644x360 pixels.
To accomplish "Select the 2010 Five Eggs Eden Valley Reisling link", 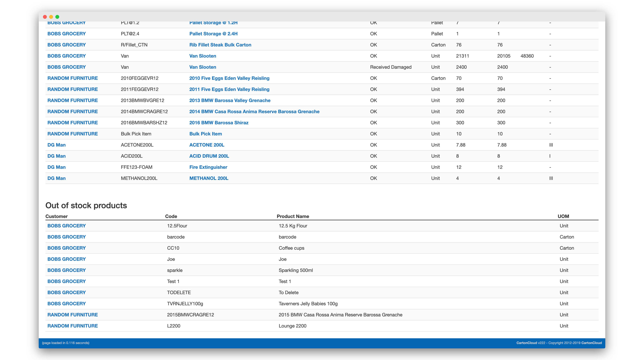I will pyautogui.click(x=229, y=78).
